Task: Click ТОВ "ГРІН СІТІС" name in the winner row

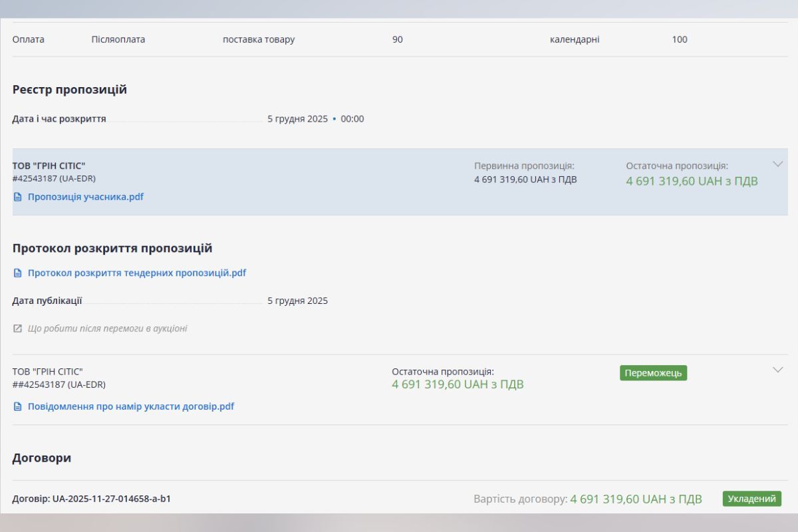Action: [47, 372]
